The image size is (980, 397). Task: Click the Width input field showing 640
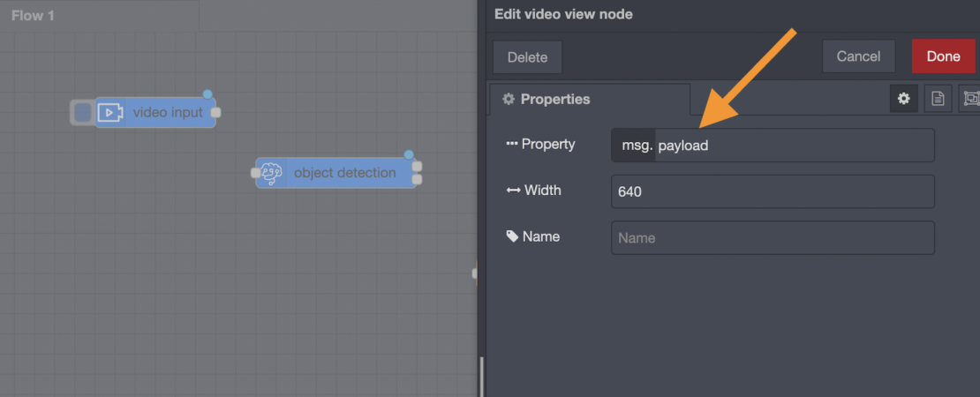click(772, 191)
